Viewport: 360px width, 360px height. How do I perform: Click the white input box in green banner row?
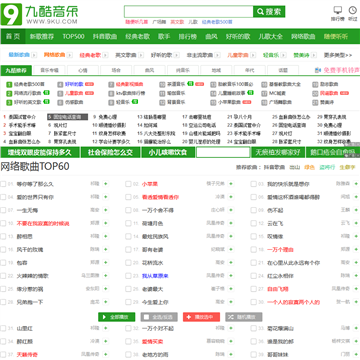(223, 153)
